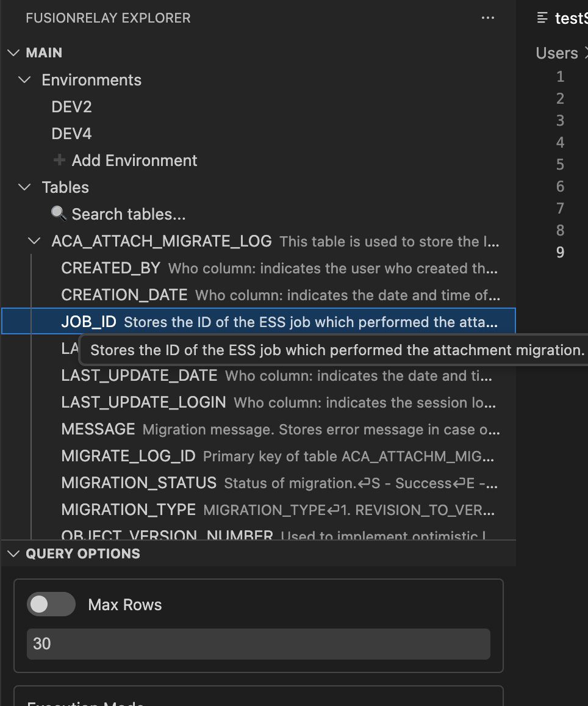Click the file icon on the testS tab
This screenshot has width=588, height=706.
542,18
